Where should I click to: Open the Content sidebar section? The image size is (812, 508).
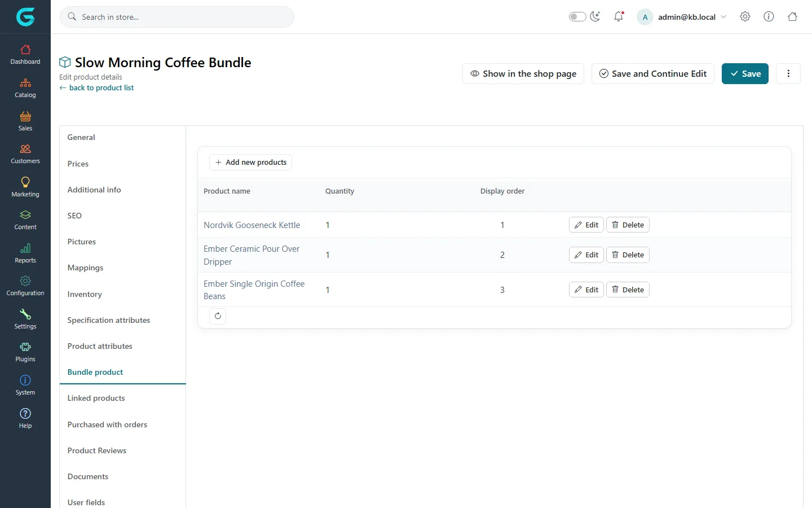coord(25,220)
